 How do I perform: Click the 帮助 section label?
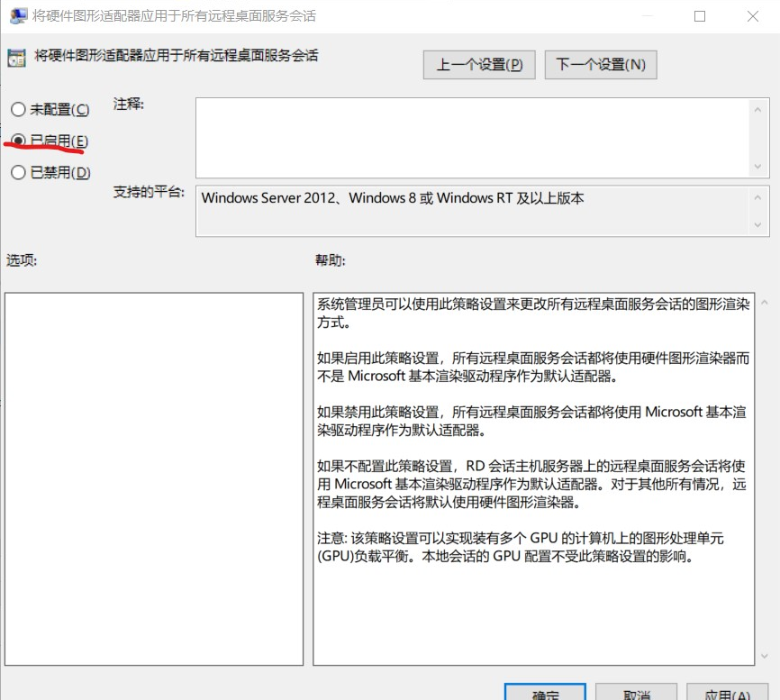point(331,260)
